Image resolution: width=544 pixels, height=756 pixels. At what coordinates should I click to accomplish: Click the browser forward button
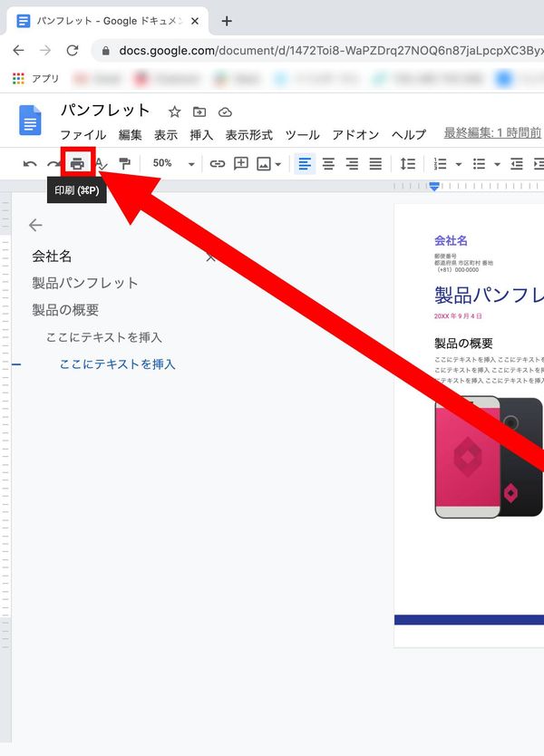(x=45, y=50)
